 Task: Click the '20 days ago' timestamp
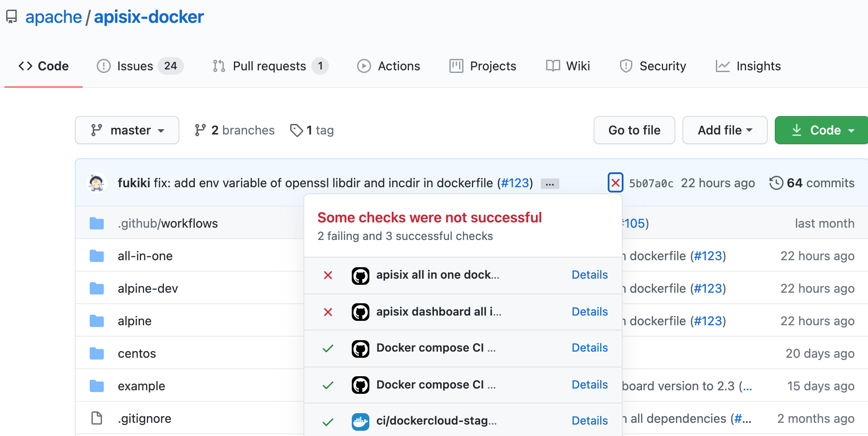(820, 353)
